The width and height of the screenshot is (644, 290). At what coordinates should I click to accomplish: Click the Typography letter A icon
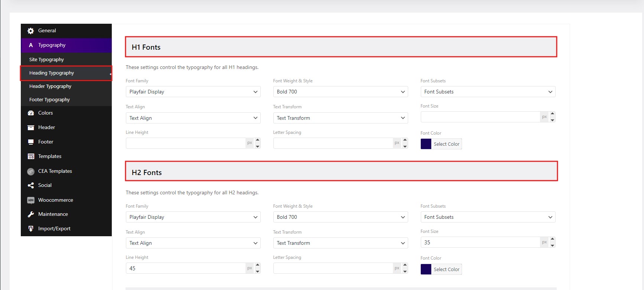point(31,45)
